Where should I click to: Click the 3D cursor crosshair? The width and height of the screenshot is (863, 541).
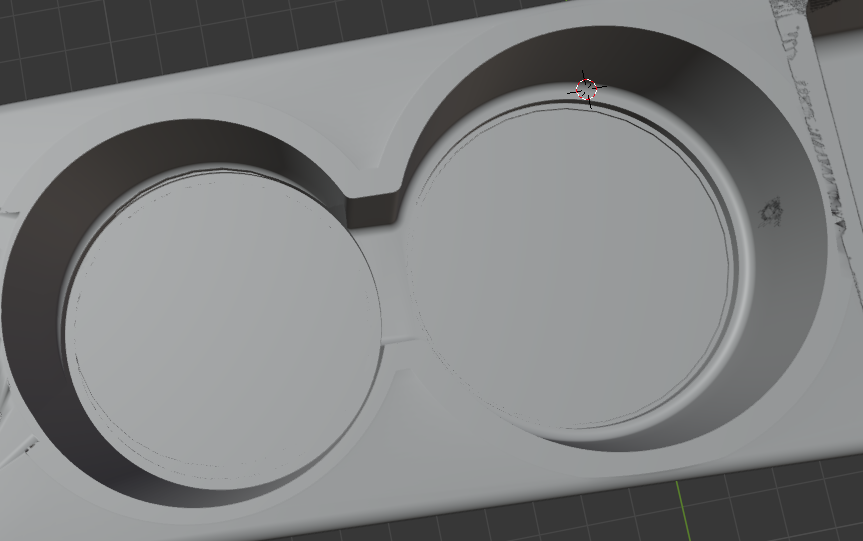tap(587, 90)
